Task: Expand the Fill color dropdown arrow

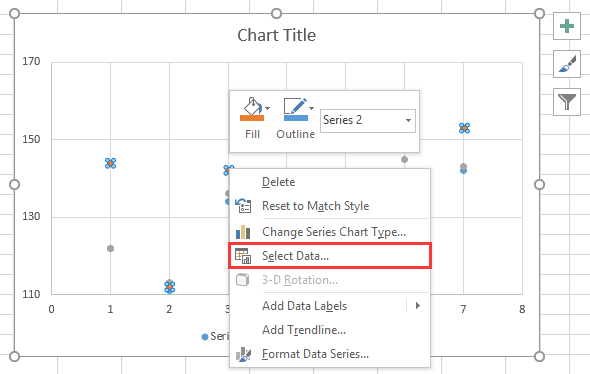Action: coord(268,108)
